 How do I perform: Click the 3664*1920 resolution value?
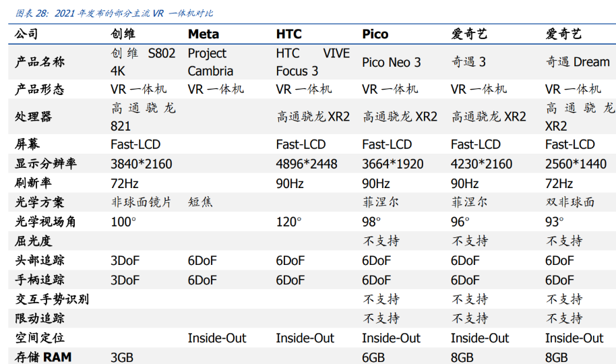click(392, 164)
